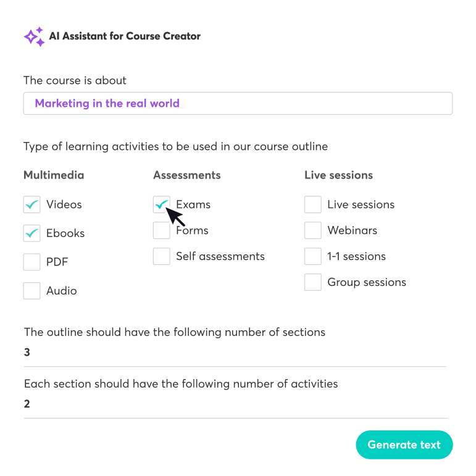Screen dimensions: 476x476
Task: Tick the Audio checkbox
Action: point(32,291)
